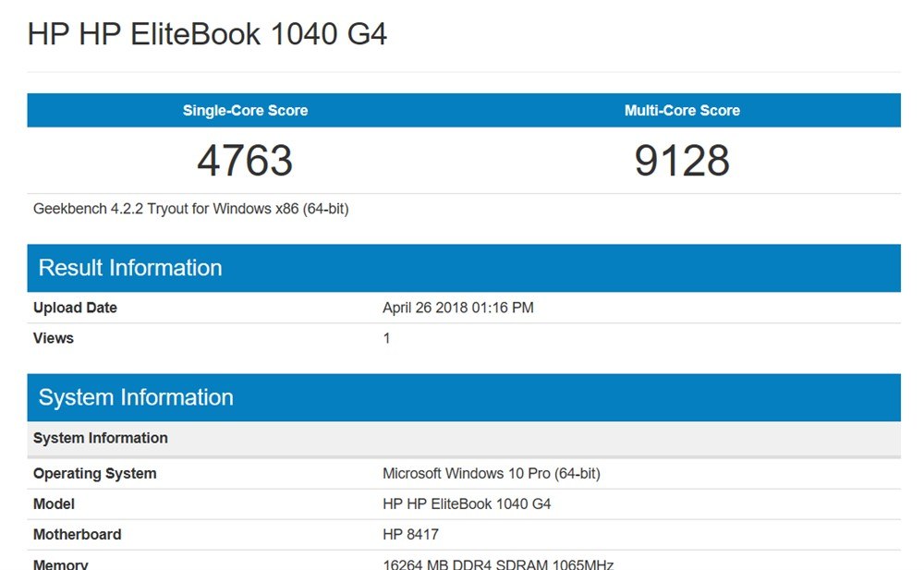Image resolution: width=924 pixels, height=570 pixels.
Task: Click the blue System Information section header
Action: [136, 397]
